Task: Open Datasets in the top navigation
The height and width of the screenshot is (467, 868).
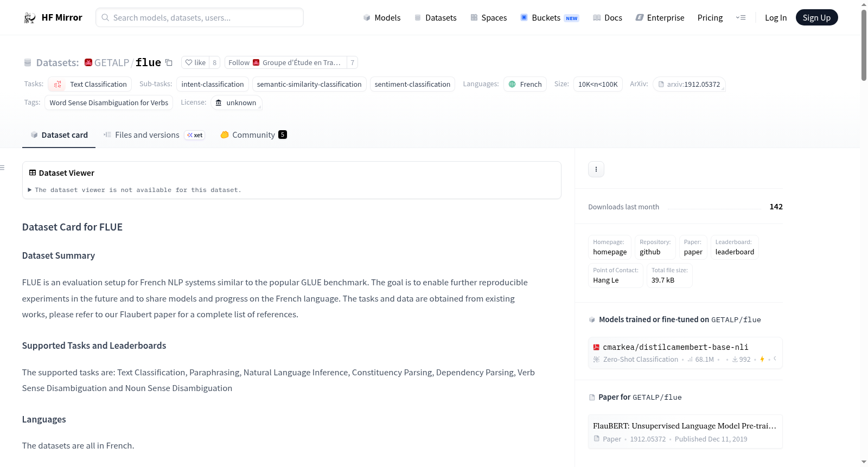Action: coord(436,17)
